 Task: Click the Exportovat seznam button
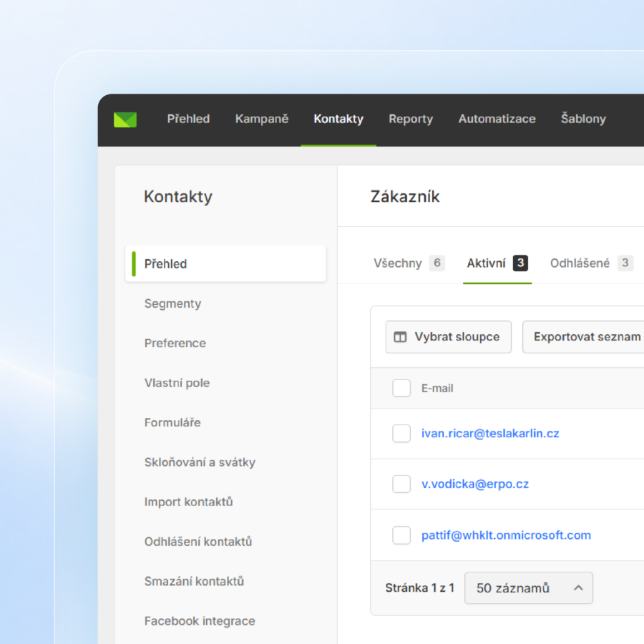[585, 337]
